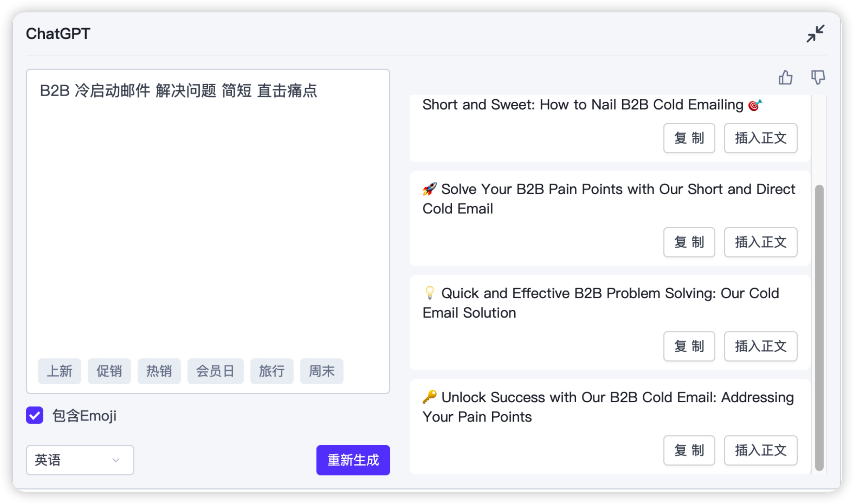Copy the 'Quick and Effective' subject line
The height and width of the screenshot is (504, 854).
point(689,346)
